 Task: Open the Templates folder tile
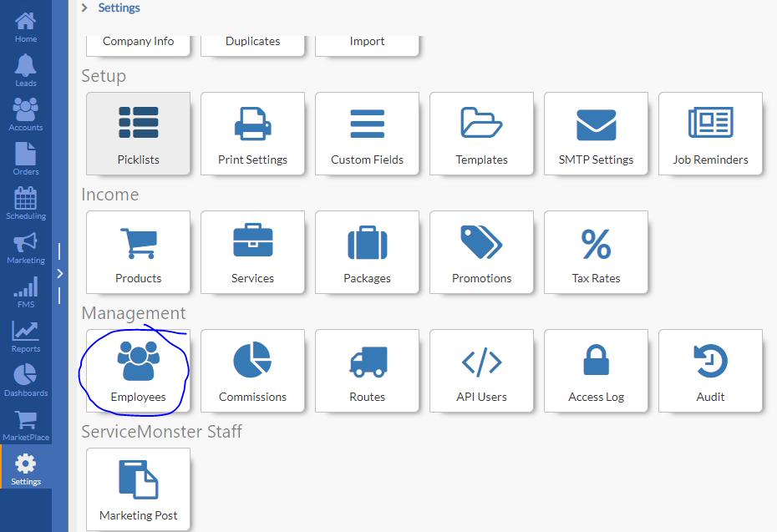click(481, 133)
